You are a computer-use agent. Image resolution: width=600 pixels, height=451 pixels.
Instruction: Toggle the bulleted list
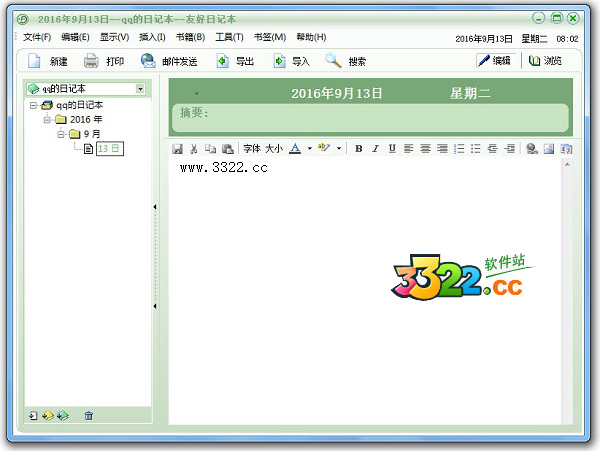[x=476, y=148]
